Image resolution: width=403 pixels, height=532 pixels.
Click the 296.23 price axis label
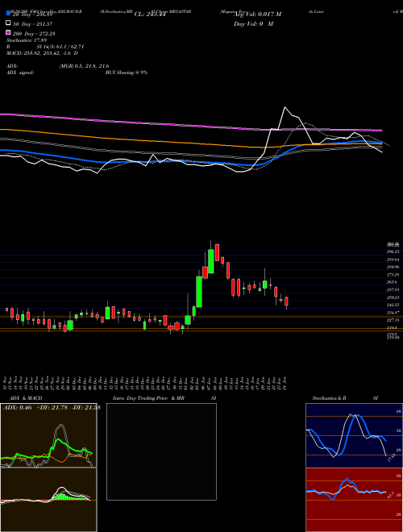(393, 251)
